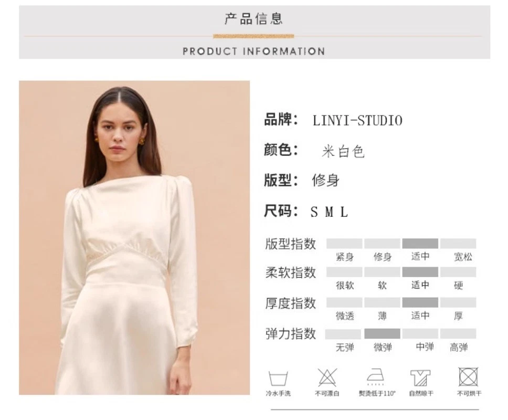Click size letter S in 尺码
This screenshot has height=420, width=508.
point(314,212)
